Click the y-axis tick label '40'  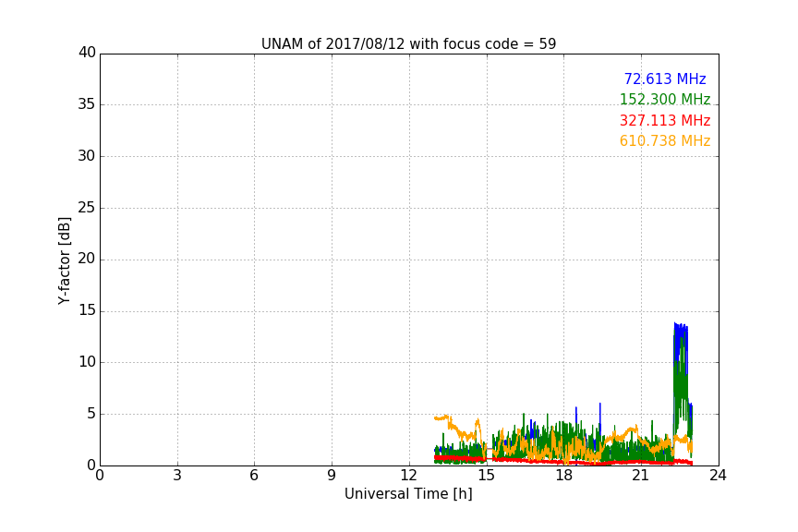[x=87, y=53]
